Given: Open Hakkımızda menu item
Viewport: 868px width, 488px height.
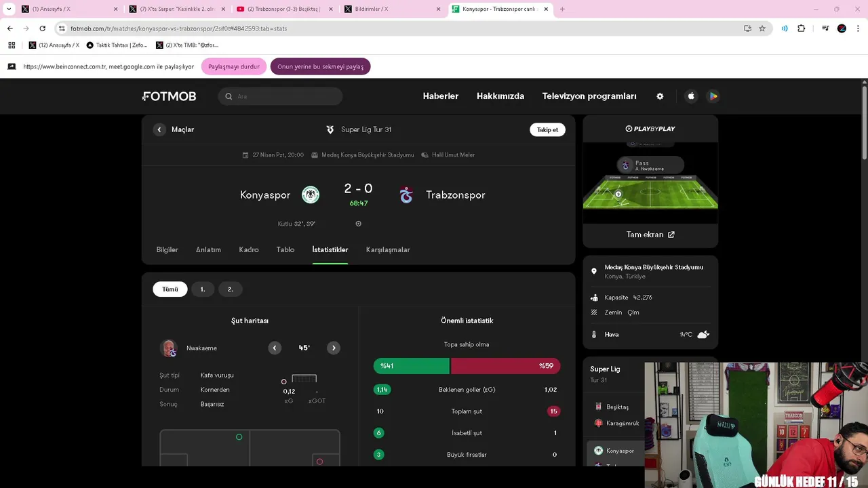Looking at the screenshot, I should [x=500, y=96].
